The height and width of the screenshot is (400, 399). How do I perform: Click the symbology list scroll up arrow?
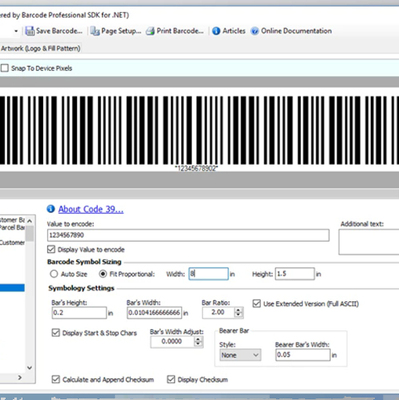(30, 221)
